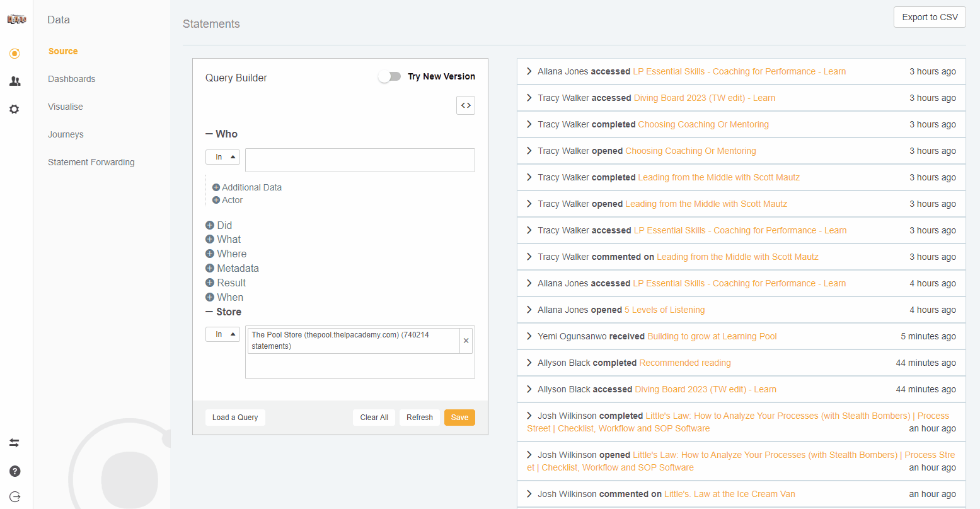
Task: Expand Tracy Walker accessed Diving Board statement
Action: click(529, 98)
